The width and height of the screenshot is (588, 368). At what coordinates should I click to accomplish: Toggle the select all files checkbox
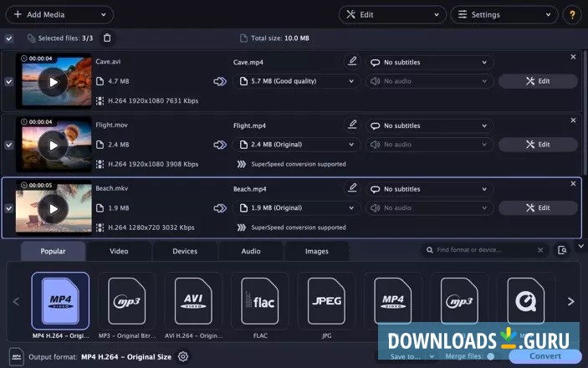click(x=8, y=38)
